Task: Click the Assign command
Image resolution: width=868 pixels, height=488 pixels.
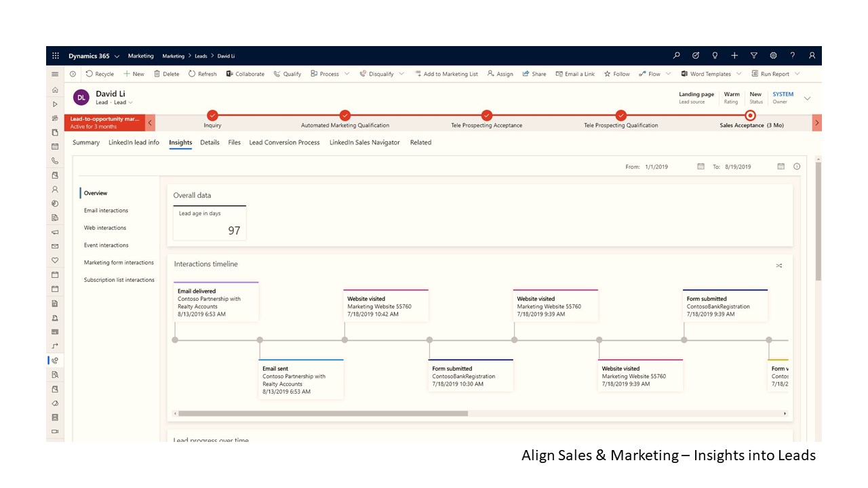Action: point(500,74)
